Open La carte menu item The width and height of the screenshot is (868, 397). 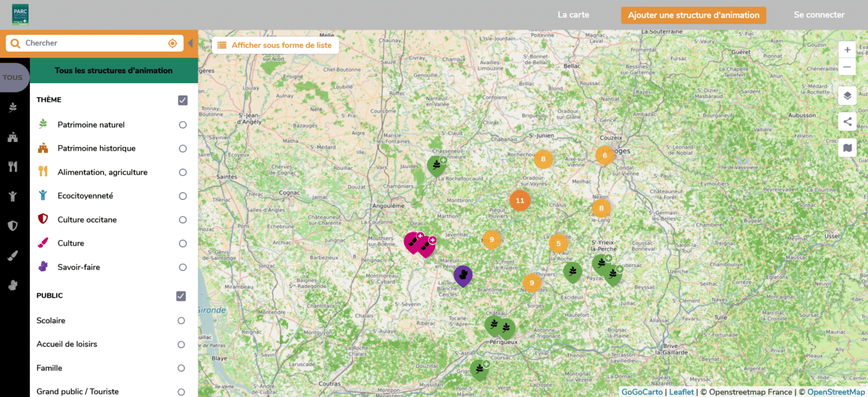[573, 15]
